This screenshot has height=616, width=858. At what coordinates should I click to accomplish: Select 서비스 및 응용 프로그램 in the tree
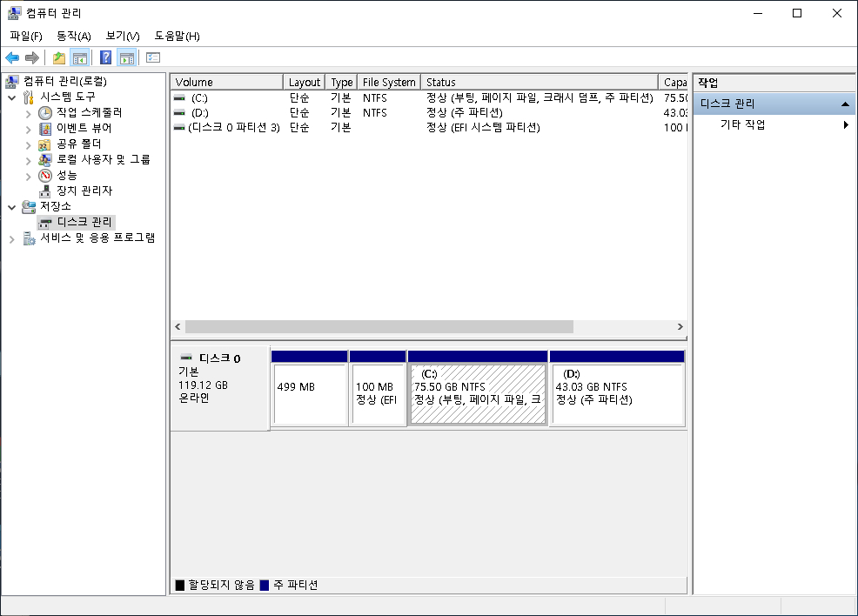coord(96,238)
